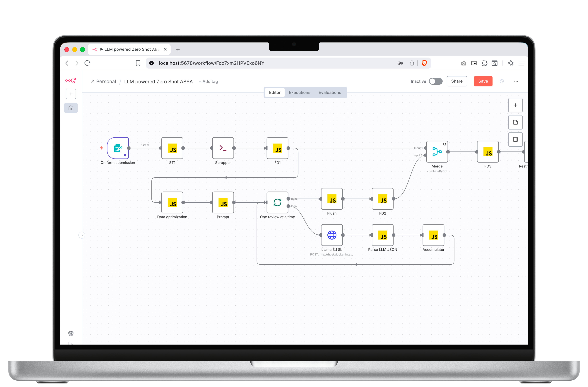588x387 pixels.
Task: Add a sticky note with canvas note icon
Action: (515, 122)
